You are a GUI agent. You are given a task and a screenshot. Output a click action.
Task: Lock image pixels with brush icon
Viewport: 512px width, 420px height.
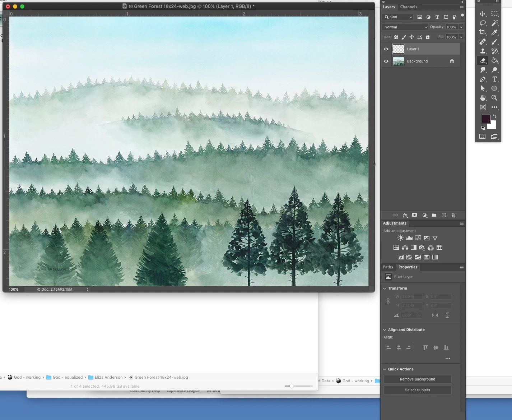(x=404, y=37)
